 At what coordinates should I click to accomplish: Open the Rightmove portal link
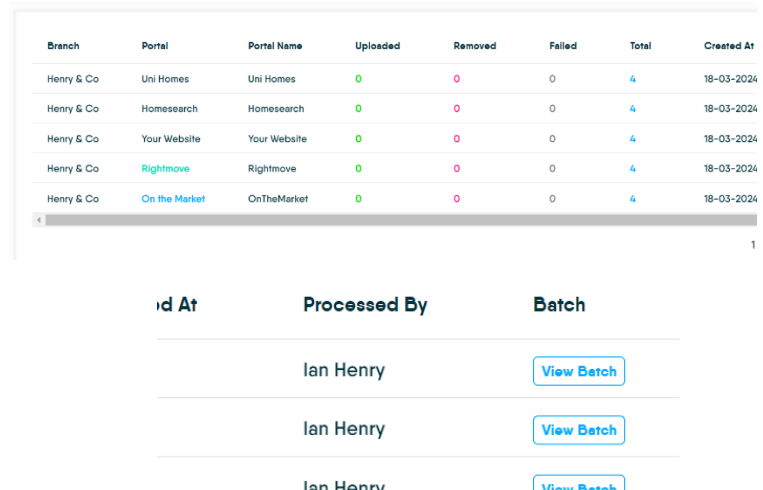[x=165, y=169]
